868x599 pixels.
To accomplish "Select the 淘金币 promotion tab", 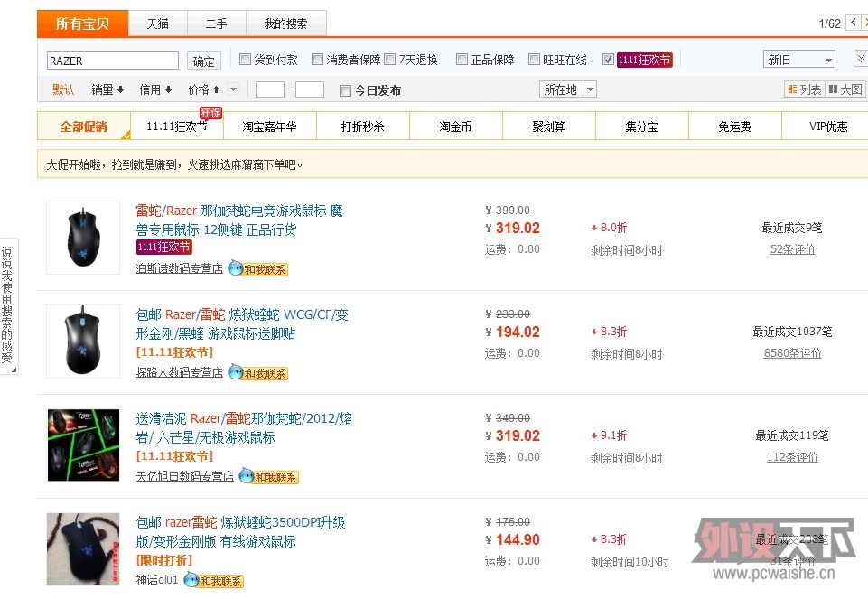I will 455,126.
